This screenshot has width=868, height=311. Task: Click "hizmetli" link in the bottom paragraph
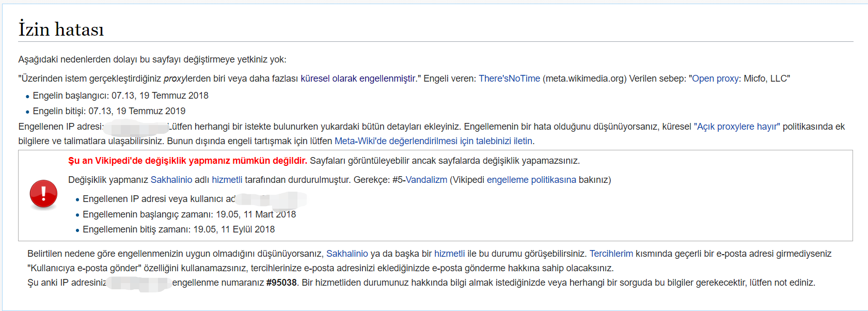pyautogui.click(x=449, y=254)
